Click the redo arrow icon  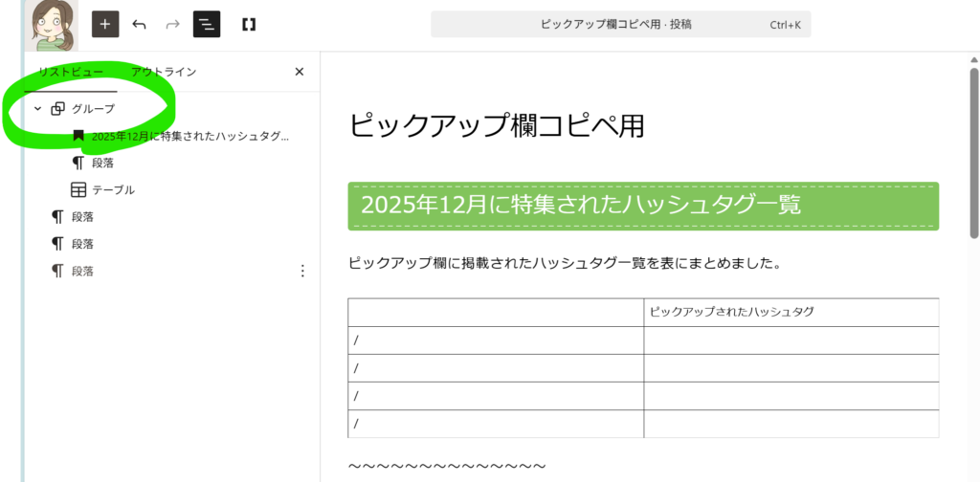coord(172,24)
